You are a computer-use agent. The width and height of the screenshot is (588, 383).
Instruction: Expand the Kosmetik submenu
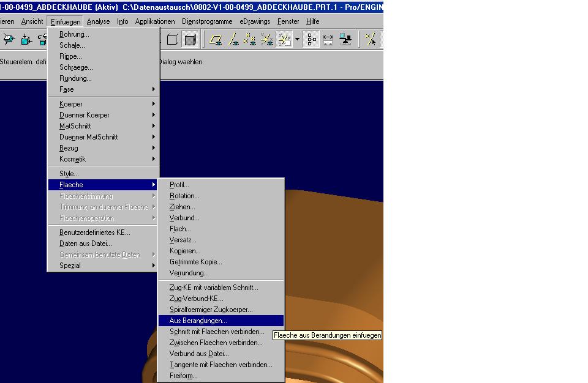coord(104,159)
